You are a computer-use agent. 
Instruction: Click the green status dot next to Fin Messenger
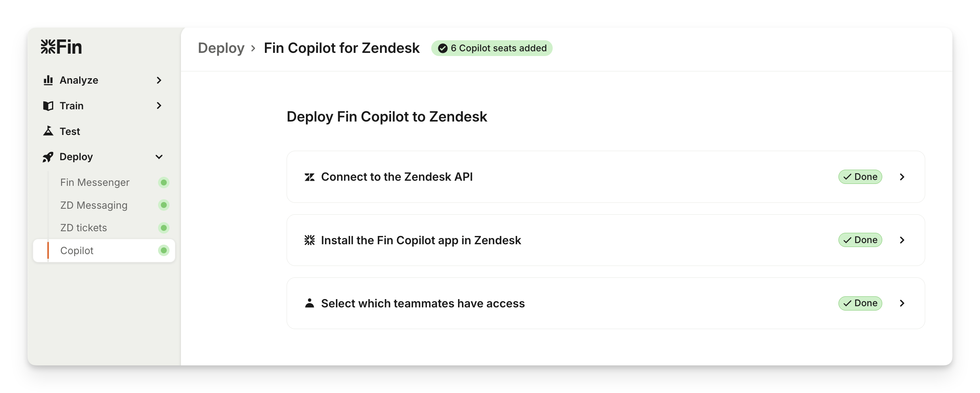pos(164,182)
